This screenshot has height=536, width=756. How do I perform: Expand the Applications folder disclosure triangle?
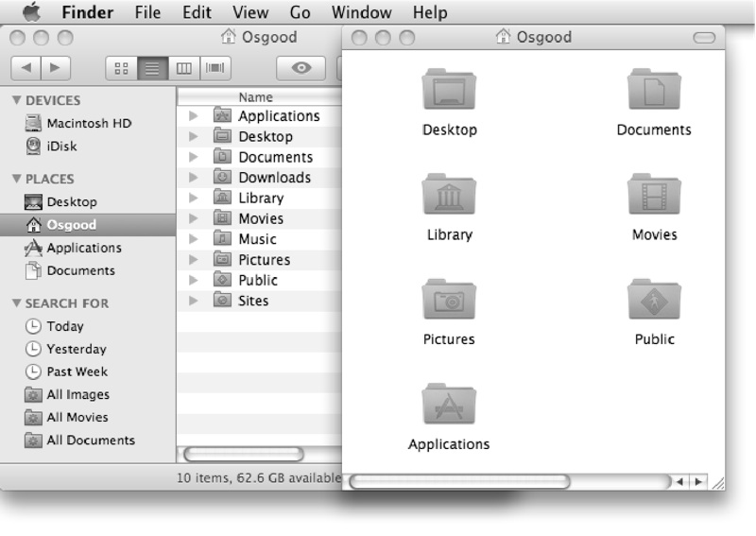click(x=194, y=116)
